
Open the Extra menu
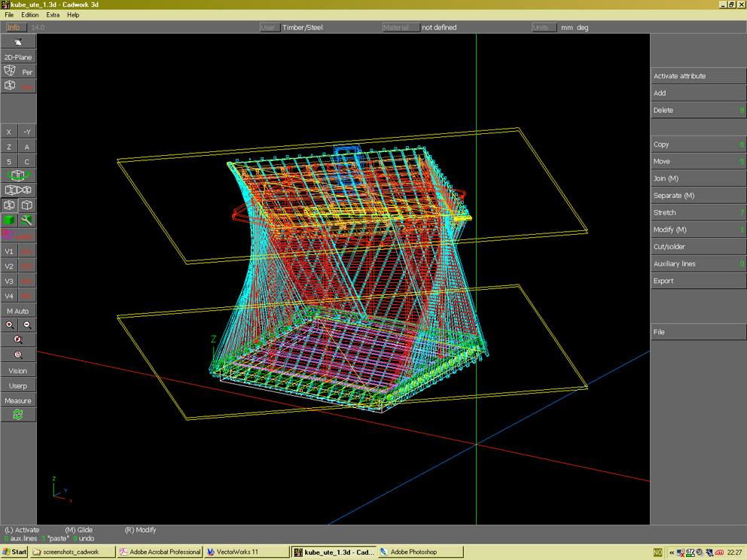click(53, 14)
